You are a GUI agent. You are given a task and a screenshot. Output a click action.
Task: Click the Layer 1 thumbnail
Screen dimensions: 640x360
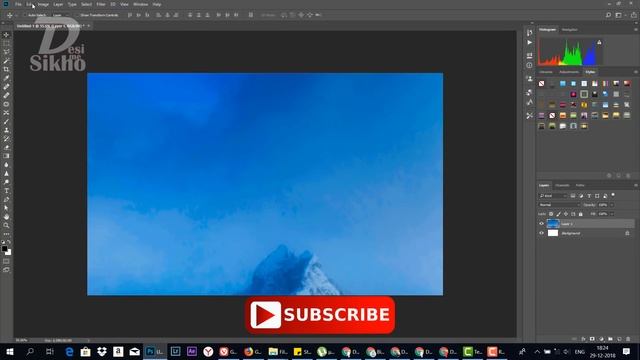(553, 224)
